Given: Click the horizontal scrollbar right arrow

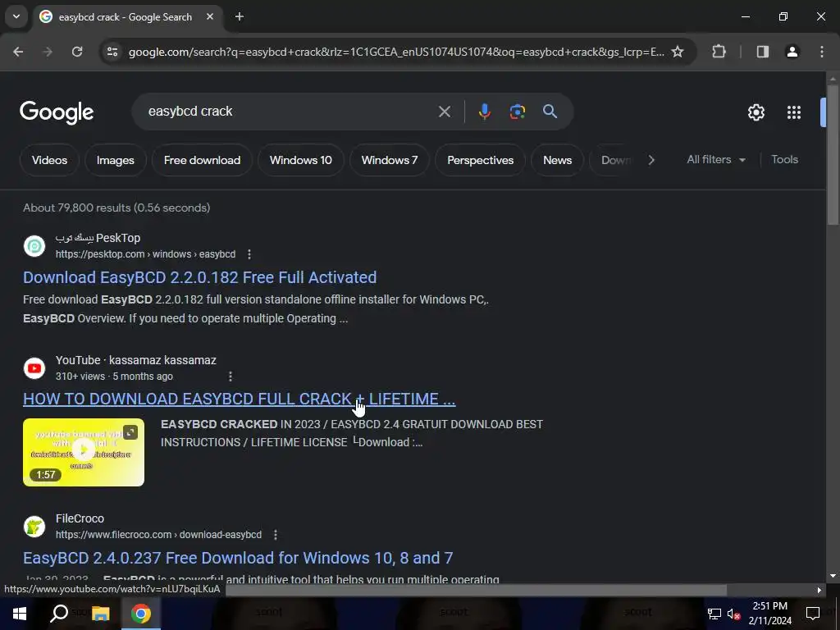Looking at the screenshot, I should point(819,591).
